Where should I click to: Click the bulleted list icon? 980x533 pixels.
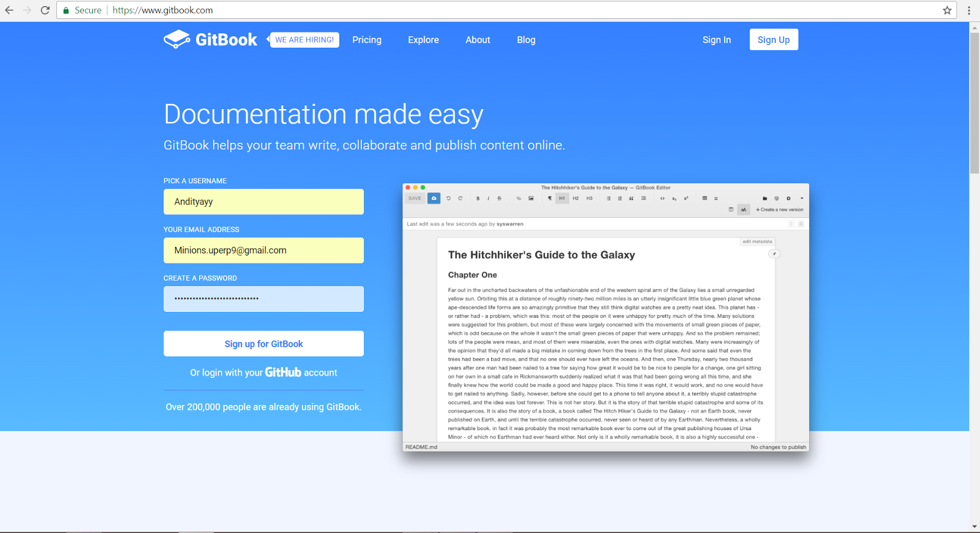pos(608,198)
